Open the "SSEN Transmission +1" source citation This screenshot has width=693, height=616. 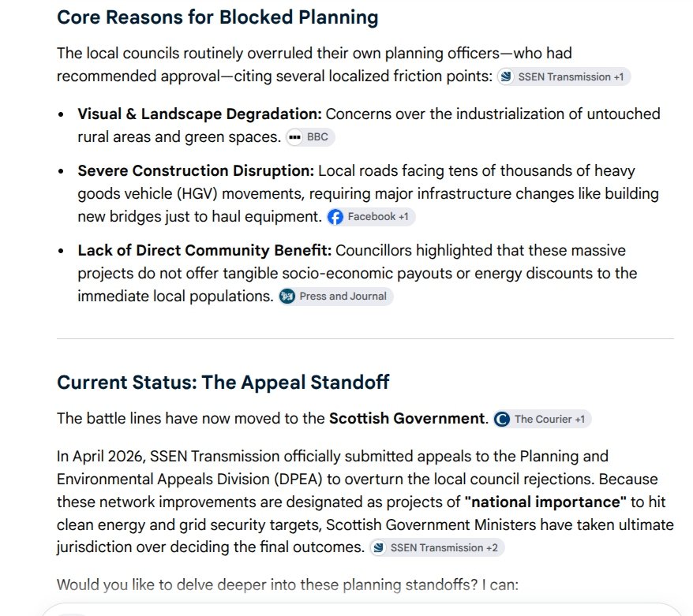point(571,77)
